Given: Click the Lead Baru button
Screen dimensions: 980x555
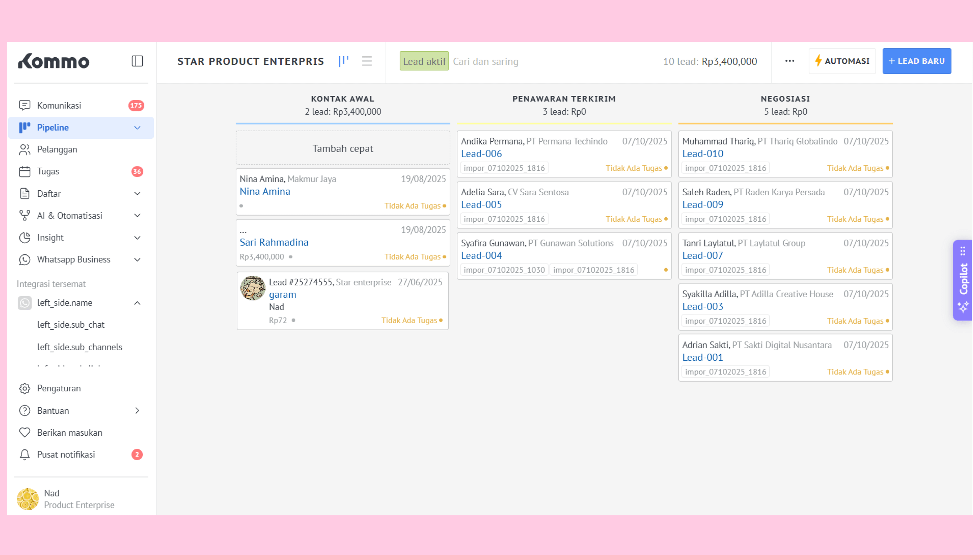Looking at the screenshot, I should click(x=916, y=61).
